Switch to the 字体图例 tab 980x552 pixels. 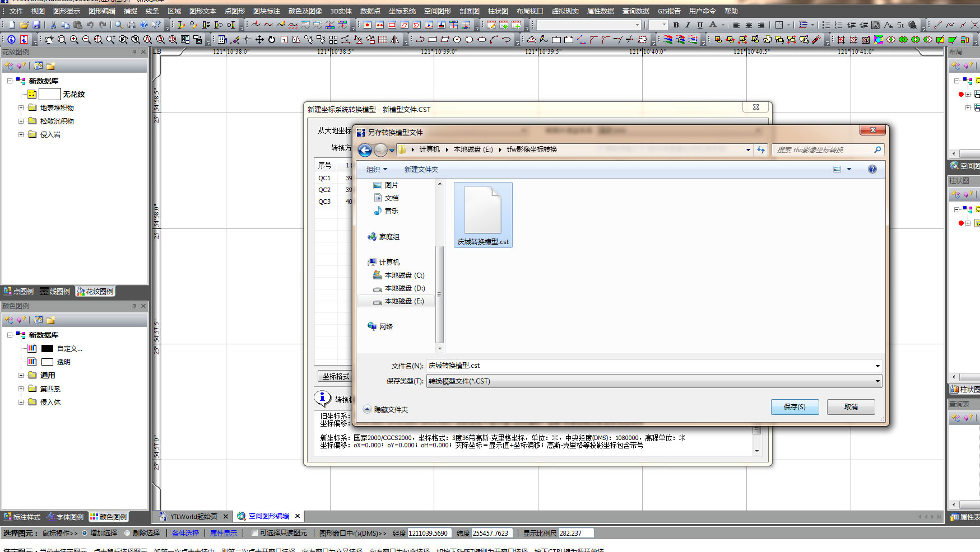[66, 517]
